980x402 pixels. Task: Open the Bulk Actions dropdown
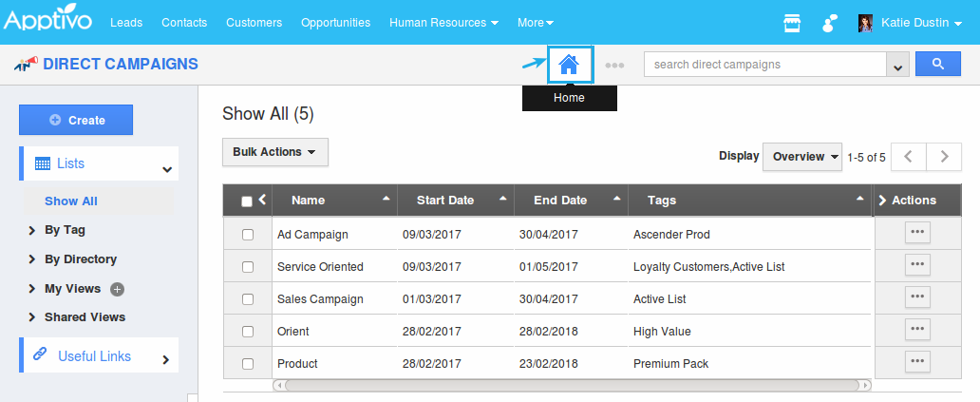[x=274, y=152]
